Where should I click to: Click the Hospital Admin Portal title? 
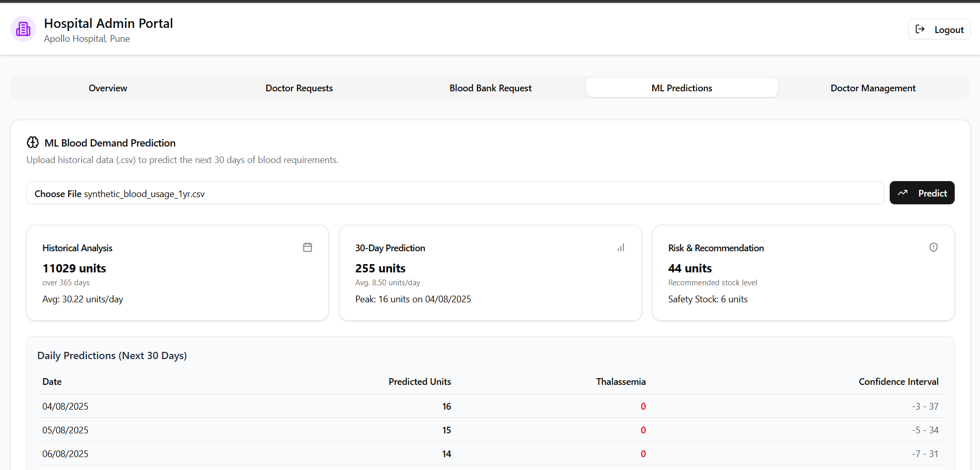pyautogui.click(x=108, y=23)
